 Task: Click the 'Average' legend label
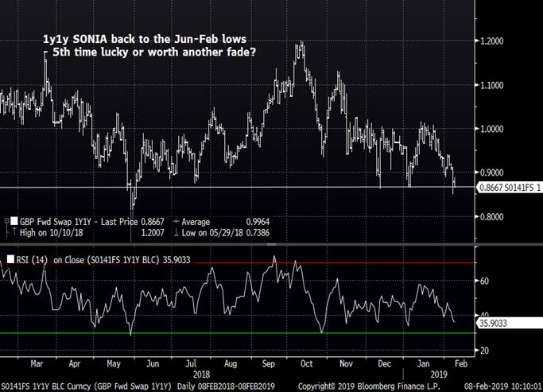click(196, 222)
